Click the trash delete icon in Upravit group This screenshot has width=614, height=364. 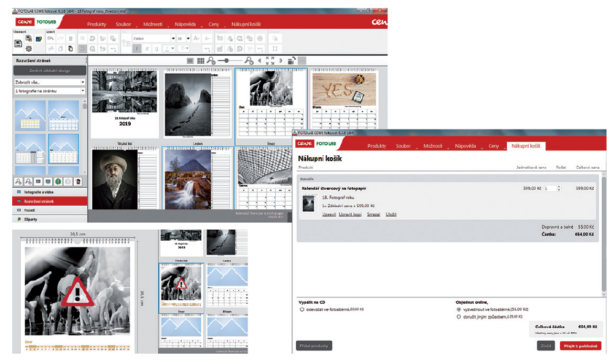click(71, 38)
